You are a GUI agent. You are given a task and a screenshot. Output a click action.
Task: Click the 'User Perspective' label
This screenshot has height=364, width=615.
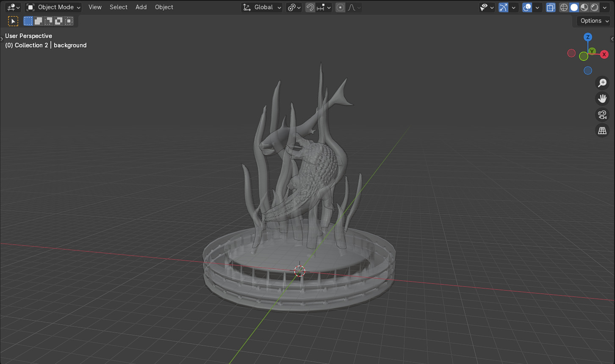29,36
